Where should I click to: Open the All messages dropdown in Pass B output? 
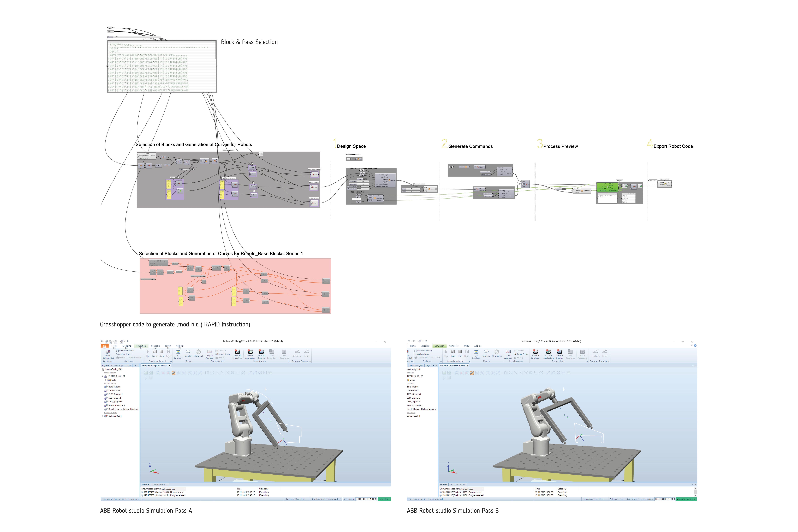point(472,489)
